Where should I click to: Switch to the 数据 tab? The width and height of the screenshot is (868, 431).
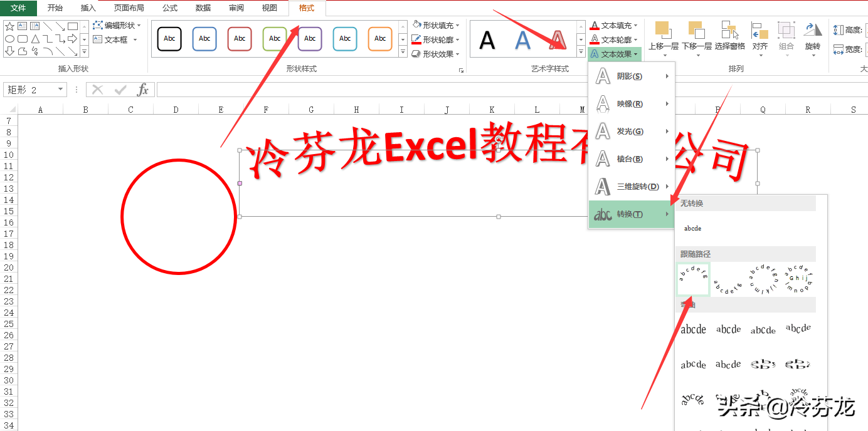point(203,8)
